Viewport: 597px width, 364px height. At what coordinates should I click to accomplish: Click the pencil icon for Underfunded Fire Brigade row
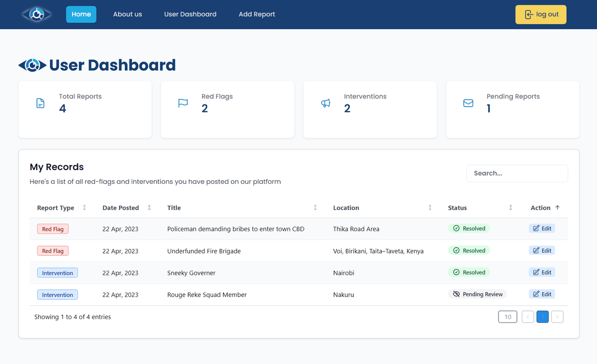click(536, 250)
